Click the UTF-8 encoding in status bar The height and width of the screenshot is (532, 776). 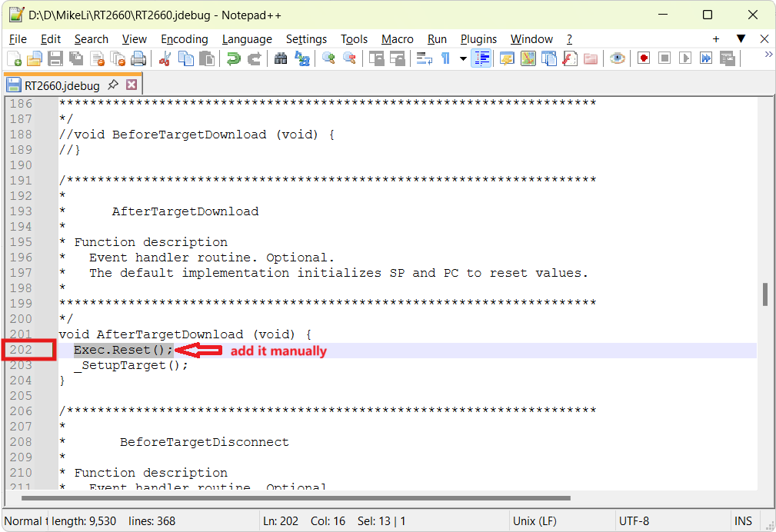634,521
